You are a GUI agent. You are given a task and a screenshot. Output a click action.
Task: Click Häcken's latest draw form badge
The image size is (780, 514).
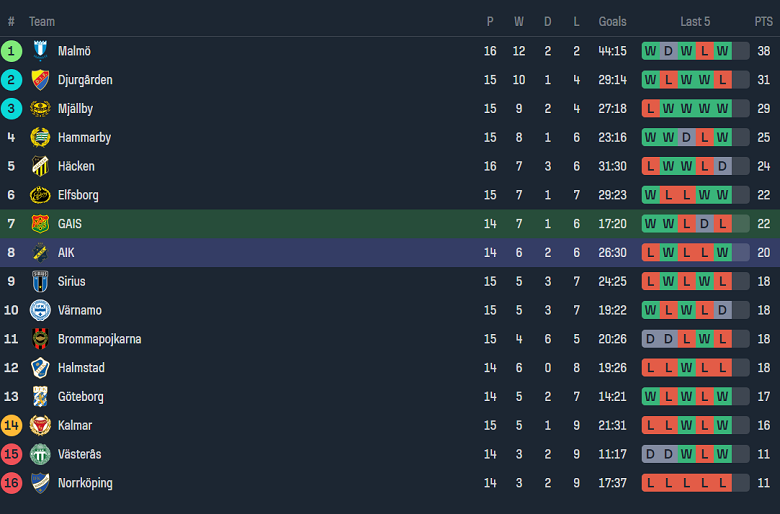tap(723, 166)
